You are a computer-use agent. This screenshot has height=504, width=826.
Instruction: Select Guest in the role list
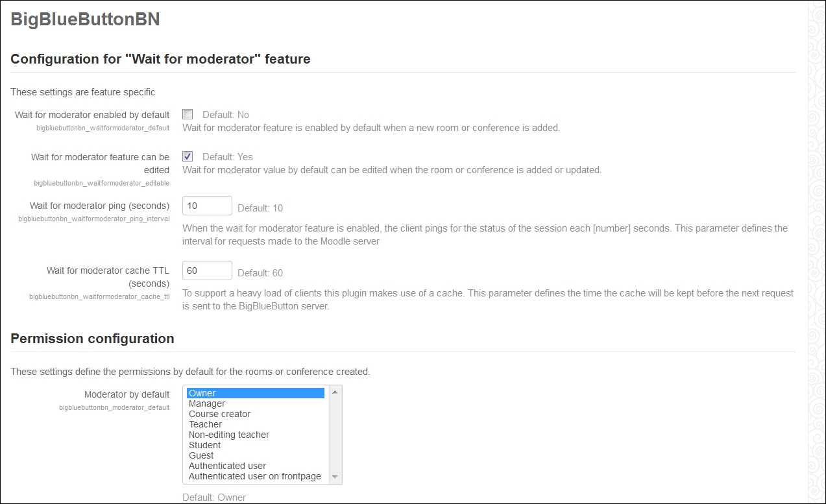[256, 455]
